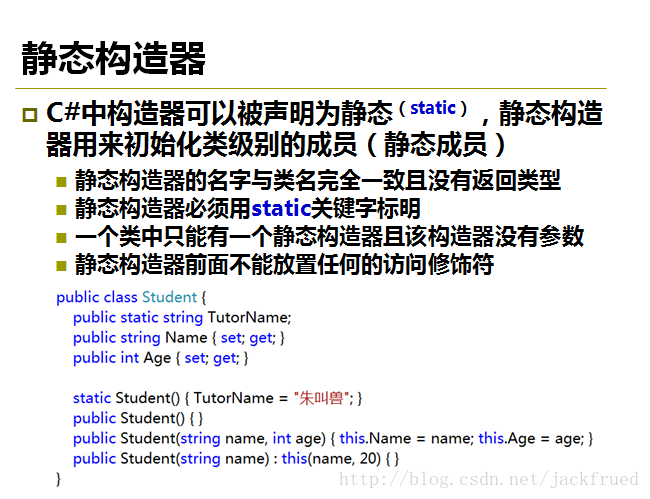Click the bullet 静态构造器必须用static关键字标明
This screenshot has height=499, width=650.
tap(247, 208)
